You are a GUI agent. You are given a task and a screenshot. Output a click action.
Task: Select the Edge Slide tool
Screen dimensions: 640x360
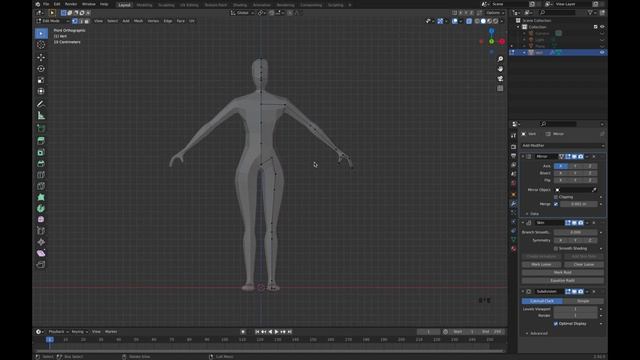[41, 231]
